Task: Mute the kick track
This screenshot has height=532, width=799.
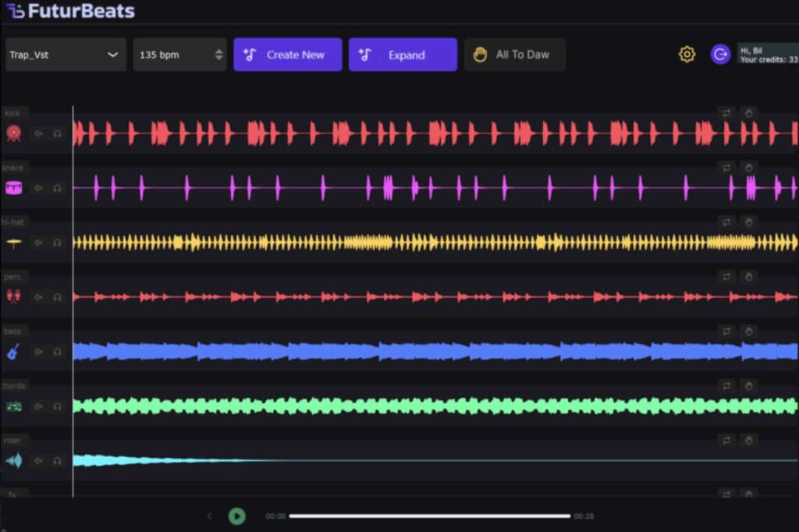Action: point(38,133)
